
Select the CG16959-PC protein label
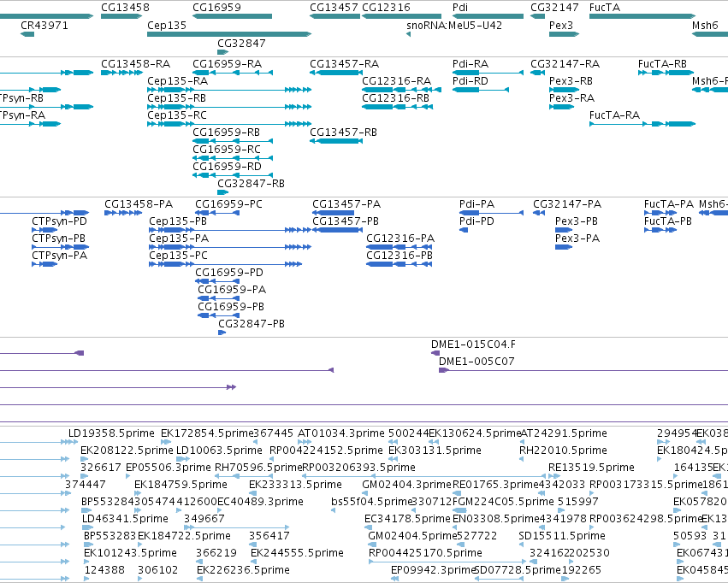(228, 204)
